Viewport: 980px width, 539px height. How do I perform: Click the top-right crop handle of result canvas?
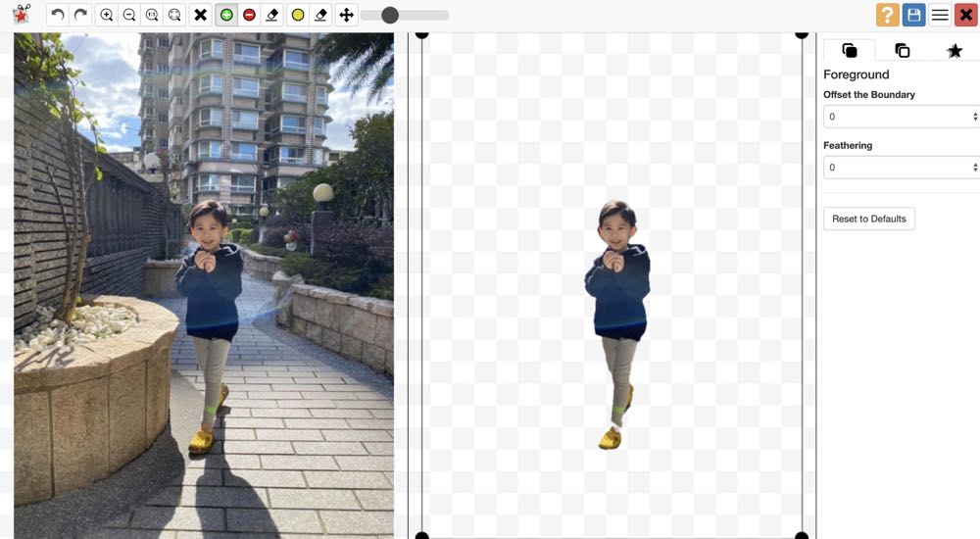(x=802, y=34)
